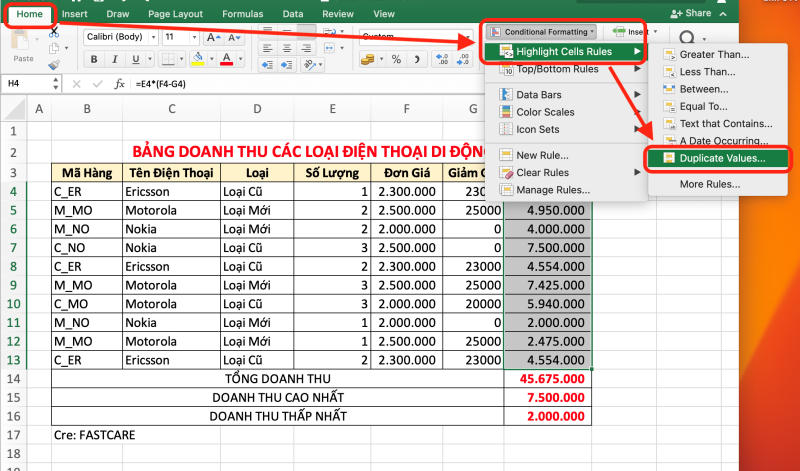Open the Review tab

coord(338,14)
